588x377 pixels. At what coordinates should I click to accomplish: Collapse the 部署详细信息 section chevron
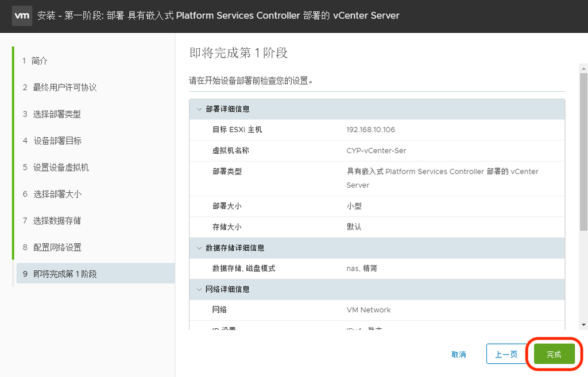[x=198, y=109]
